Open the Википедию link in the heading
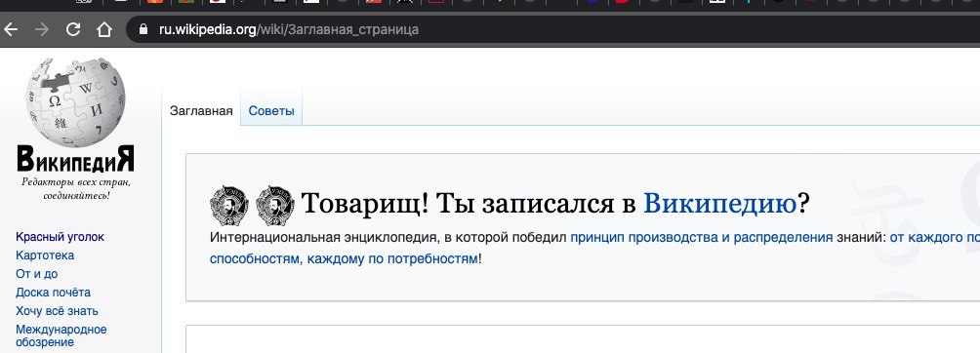The height and width of the screenshot is (353, 980). (x=720, y=204)
